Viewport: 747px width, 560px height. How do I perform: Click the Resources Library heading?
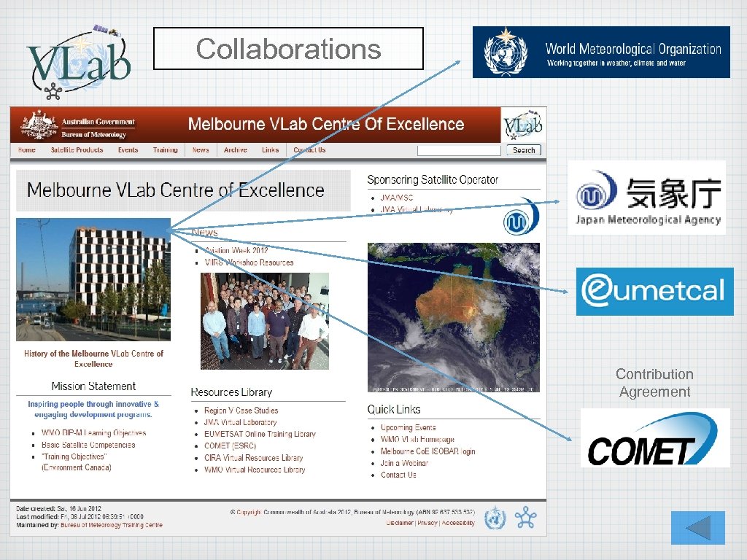[231, 392]
